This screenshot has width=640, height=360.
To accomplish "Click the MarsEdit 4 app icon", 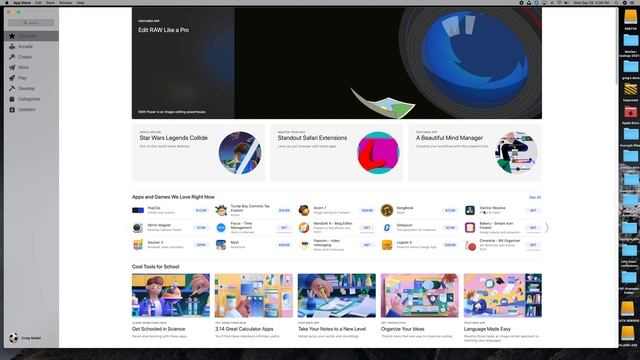I will click(x=304, y=227).
